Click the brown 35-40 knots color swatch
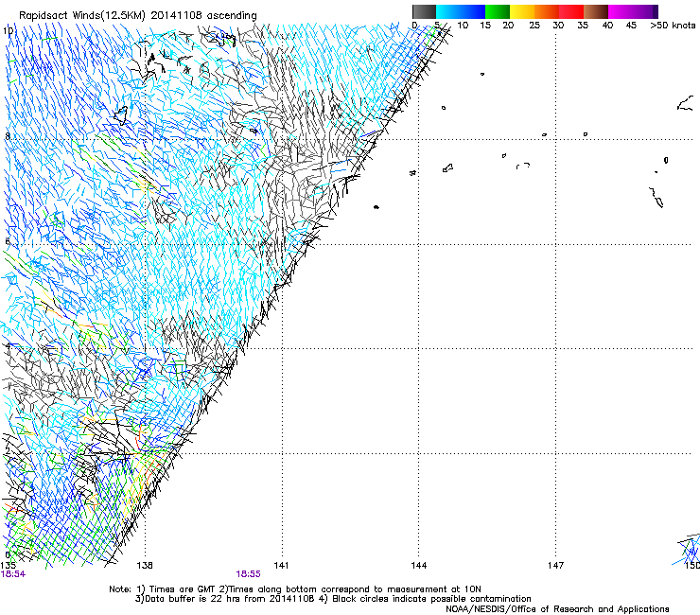The height and width of the screenshot is (615, 700). point(596,11)
